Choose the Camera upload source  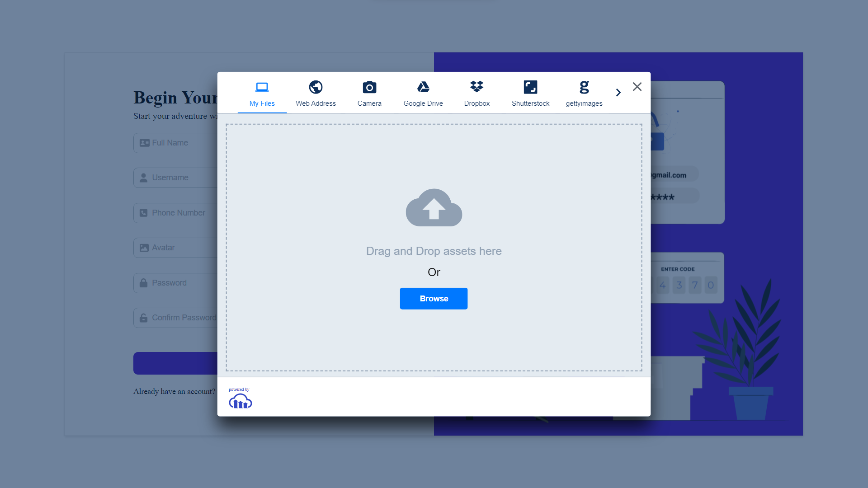pos(369,87)
